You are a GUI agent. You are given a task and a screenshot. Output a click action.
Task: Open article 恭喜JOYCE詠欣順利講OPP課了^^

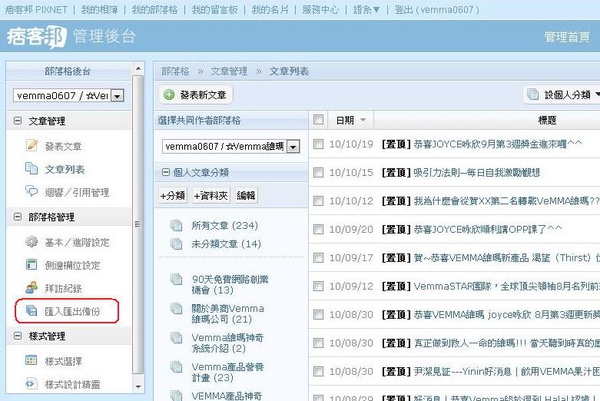pyautogui.click(x=488, y=229)
